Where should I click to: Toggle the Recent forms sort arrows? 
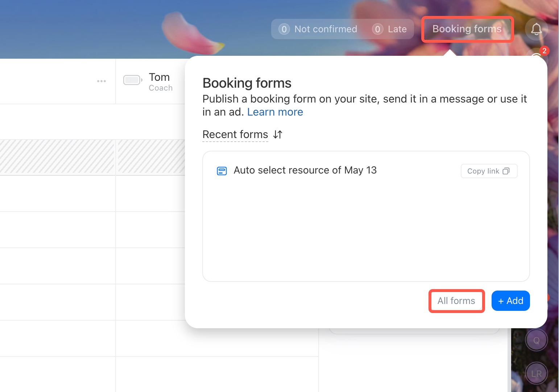tap(278, 134)
